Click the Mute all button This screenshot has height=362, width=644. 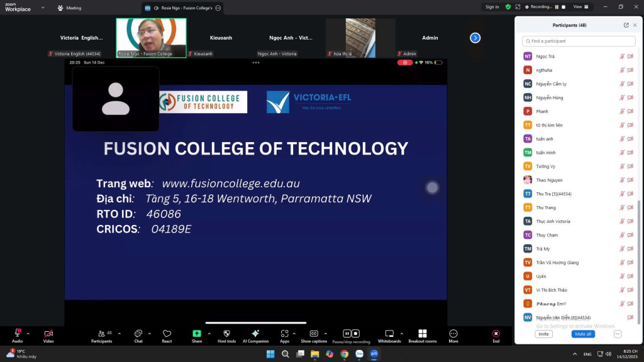point(583,334)
